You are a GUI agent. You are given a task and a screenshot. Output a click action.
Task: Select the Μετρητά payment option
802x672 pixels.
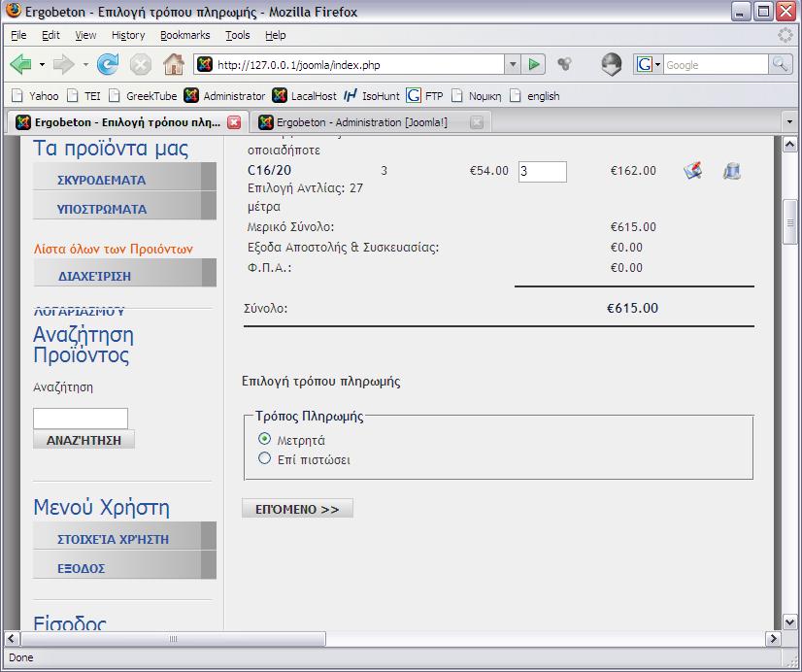[x=264, y=439]
